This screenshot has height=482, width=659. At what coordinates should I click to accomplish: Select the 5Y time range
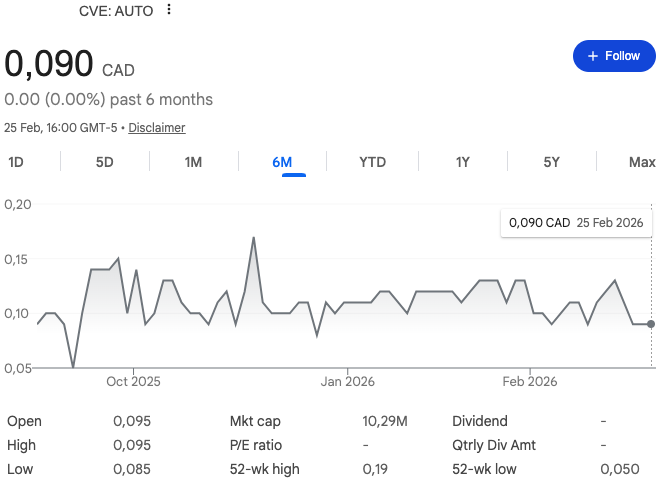[551, 162]
